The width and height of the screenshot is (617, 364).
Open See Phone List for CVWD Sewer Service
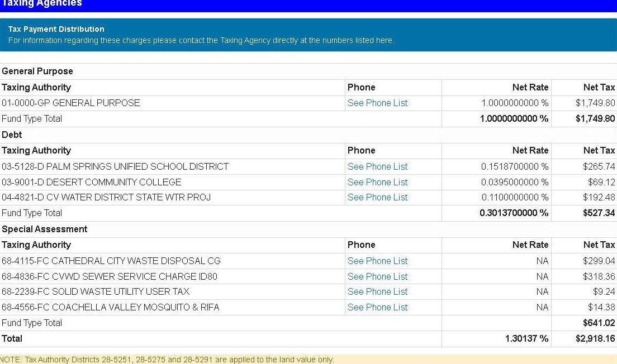click(377, 276)
